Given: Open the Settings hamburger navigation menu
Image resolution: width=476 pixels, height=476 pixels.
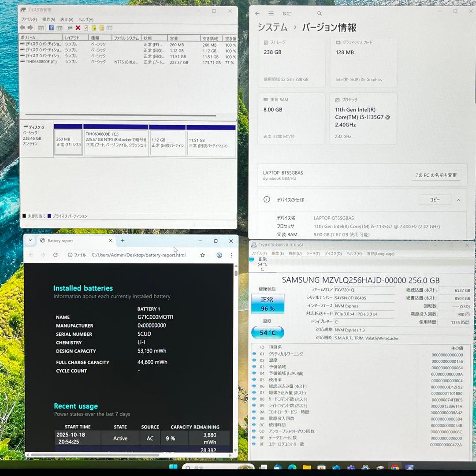Looking at the screenshot, I should point(271,13).
